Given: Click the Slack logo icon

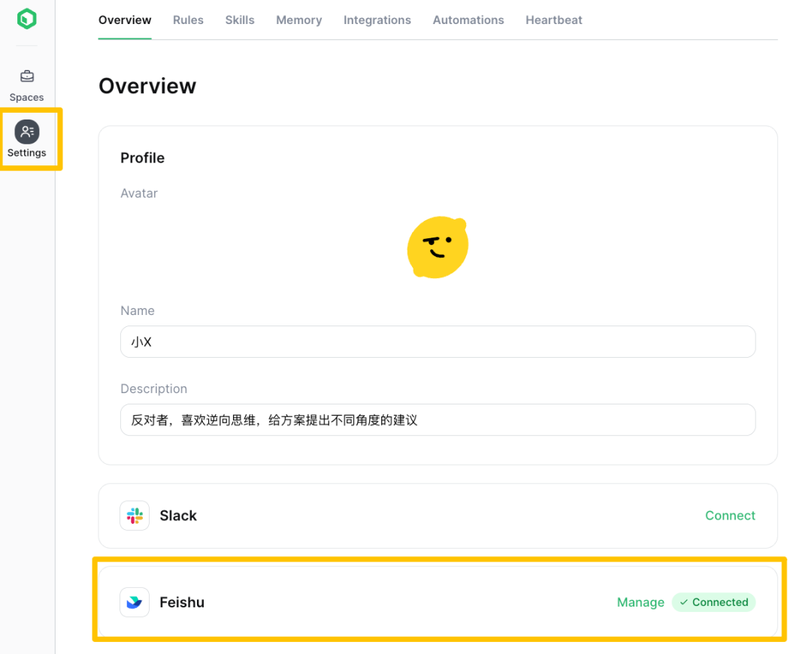Looking at the screenshot, I should pos(135,516).
